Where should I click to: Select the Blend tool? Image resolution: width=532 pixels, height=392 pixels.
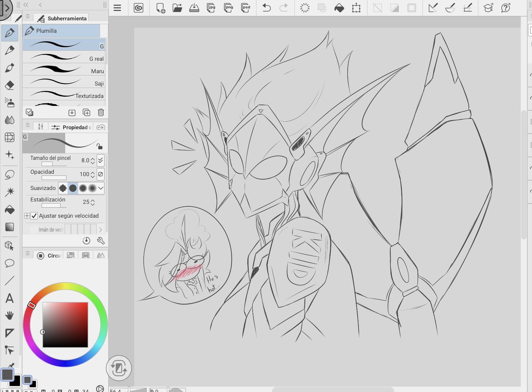coord(9,120)
